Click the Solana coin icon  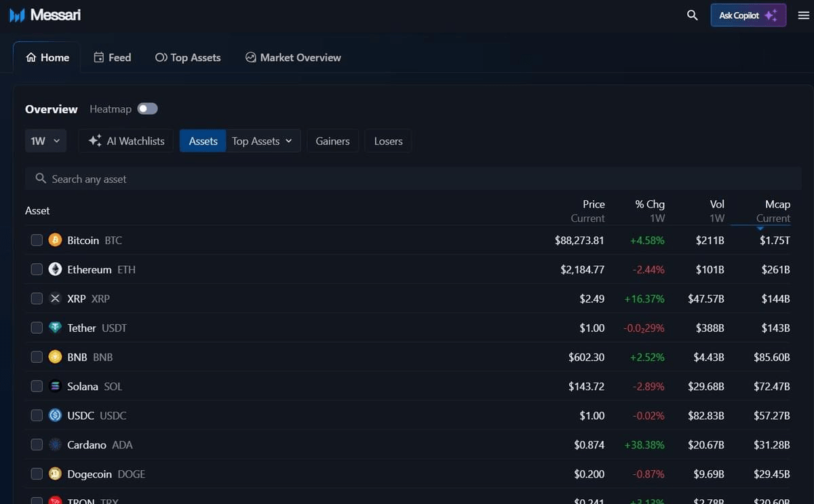point(55,386)
